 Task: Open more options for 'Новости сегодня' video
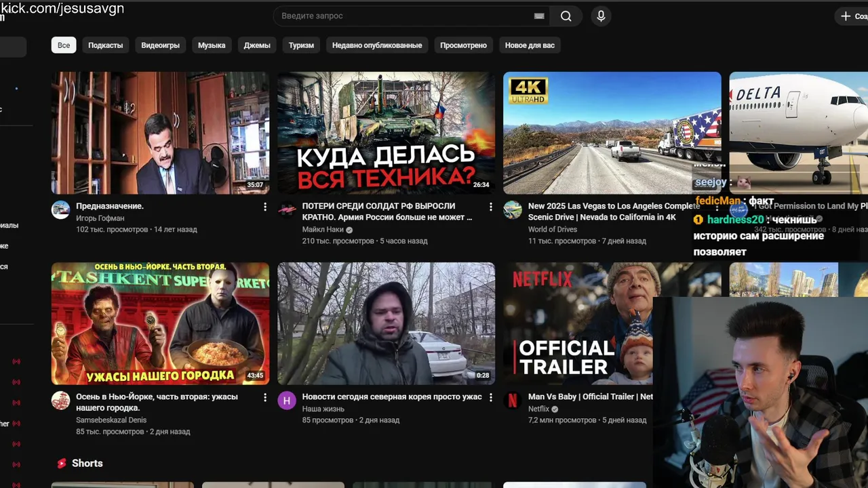point(491,397)
